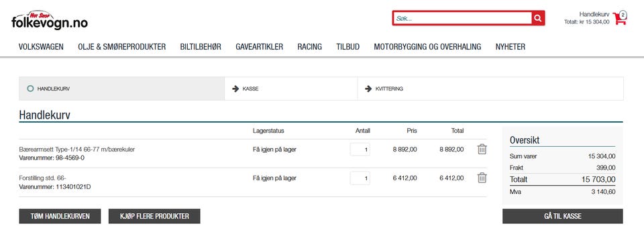
Task: Go to the KASSE checkout step
Action: [x=290, y=88]
